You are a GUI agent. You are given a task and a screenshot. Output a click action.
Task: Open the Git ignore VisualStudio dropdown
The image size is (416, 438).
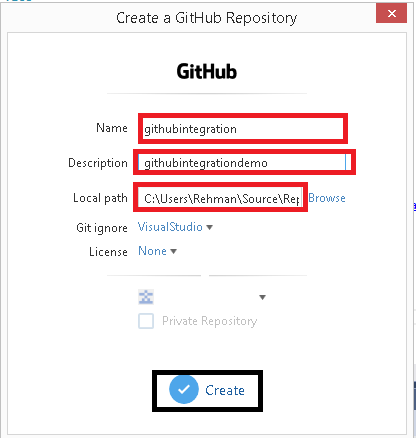click(175, 227)
